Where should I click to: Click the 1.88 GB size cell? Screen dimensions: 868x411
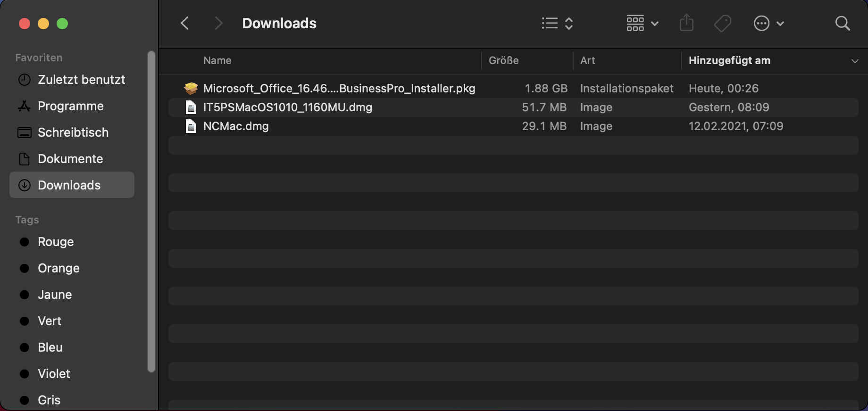[x=546, y=88]
